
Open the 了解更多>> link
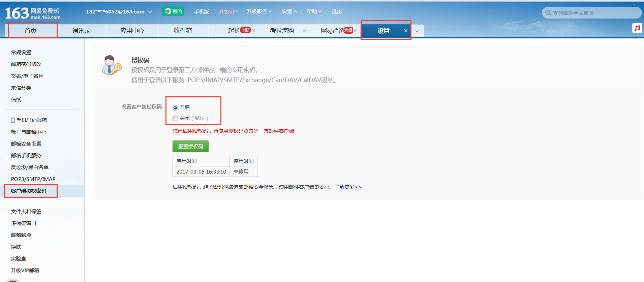coord(348,187)
